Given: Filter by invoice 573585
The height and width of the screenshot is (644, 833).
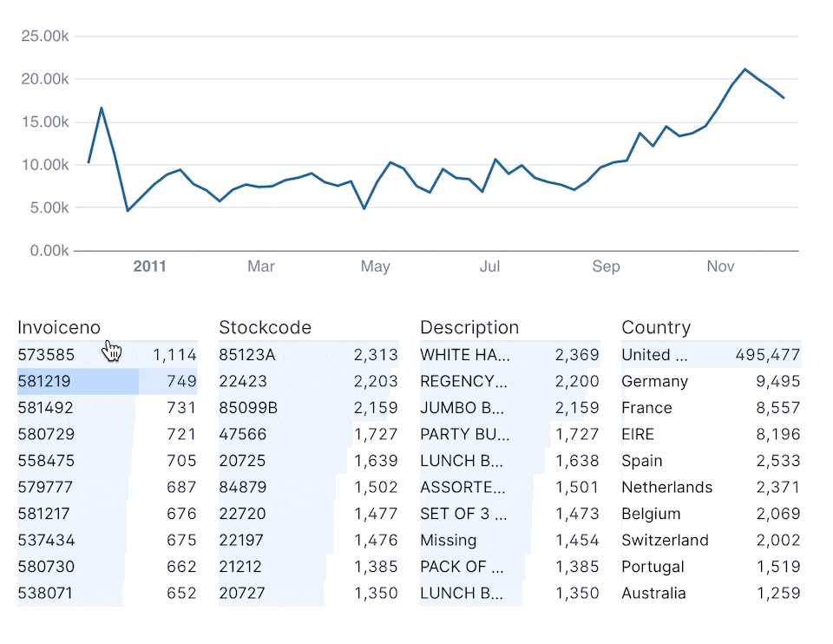Looking at the screenshot, I should tap(107, 354).
